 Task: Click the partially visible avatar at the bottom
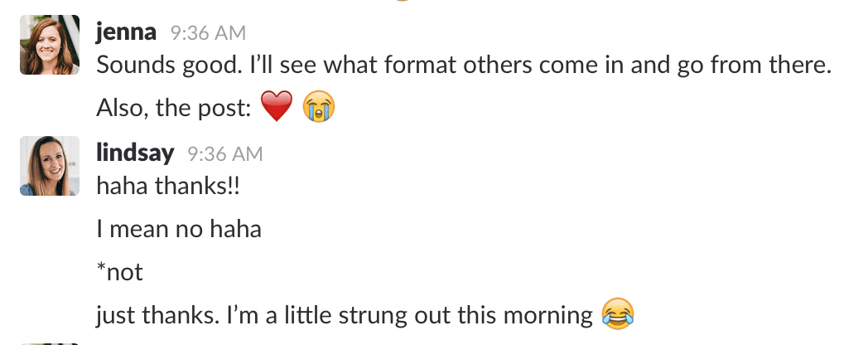[50, 343]
